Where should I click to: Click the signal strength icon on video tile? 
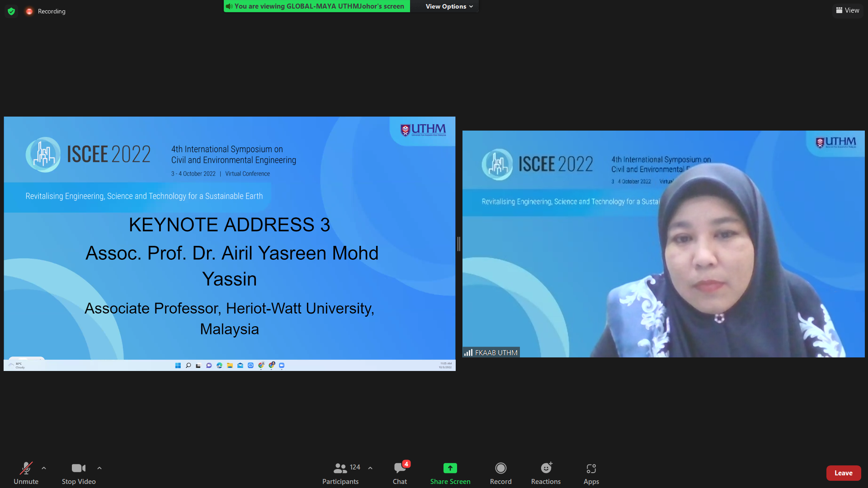point(468,352)
